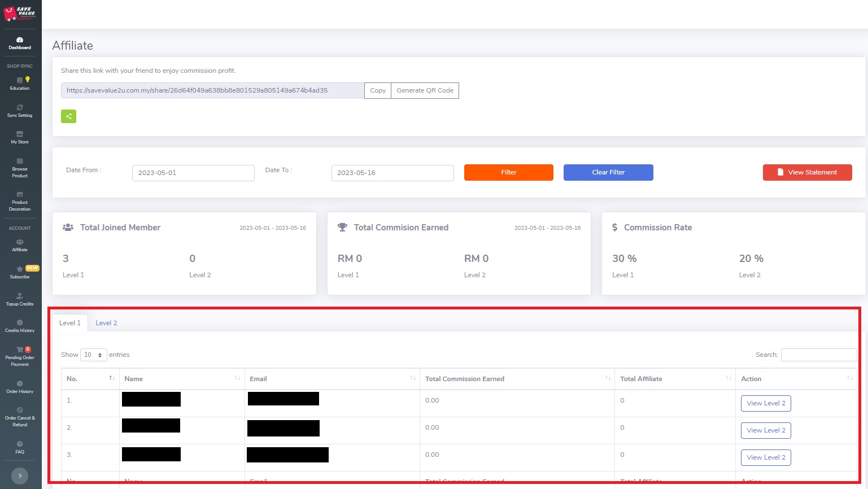This screenshot has height=489, width=868.
Task: Set the Date To field
Action: point(392,173)
